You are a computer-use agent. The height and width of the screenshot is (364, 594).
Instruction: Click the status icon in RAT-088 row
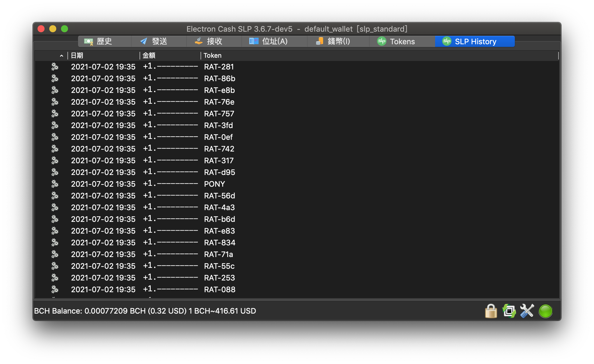coord(55,290)
